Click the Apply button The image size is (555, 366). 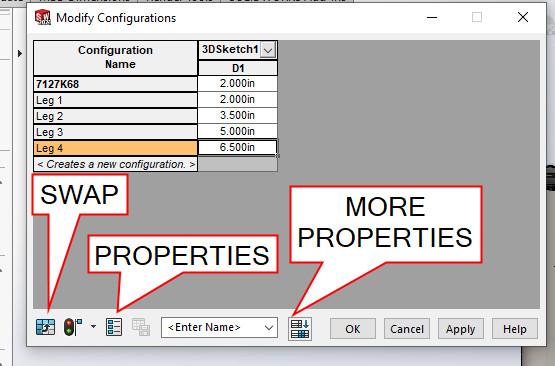(x=460, y=329)
